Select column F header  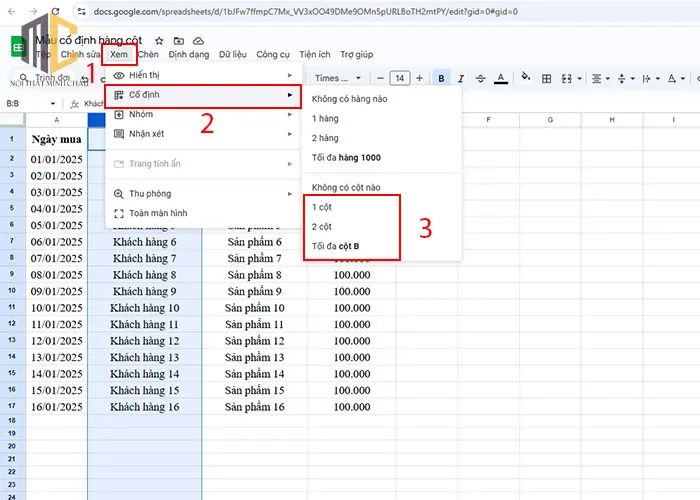point(488,120)
